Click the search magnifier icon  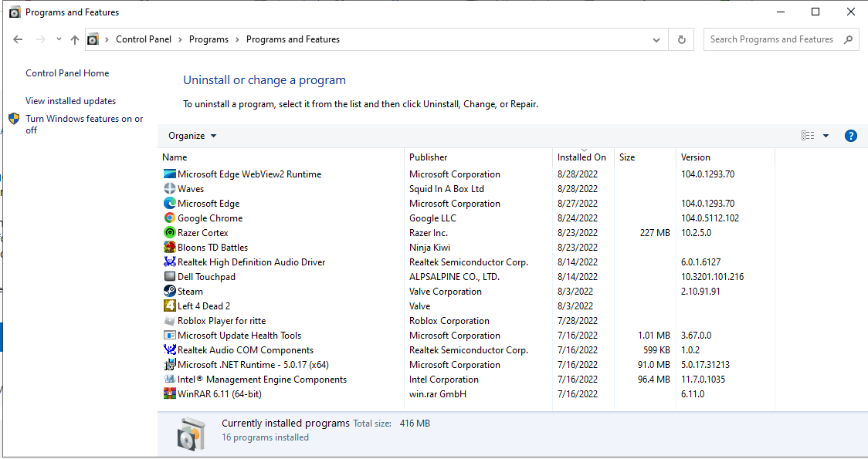[847, 39]
